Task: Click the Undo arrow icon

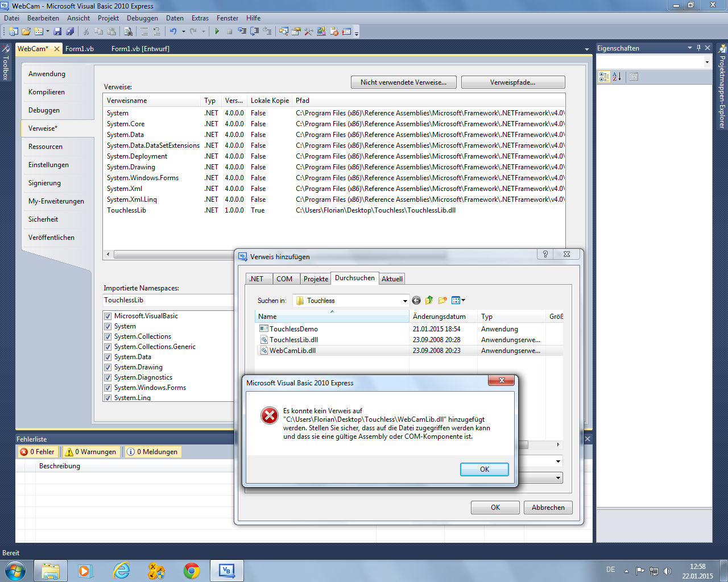Action: pos(173,31)
